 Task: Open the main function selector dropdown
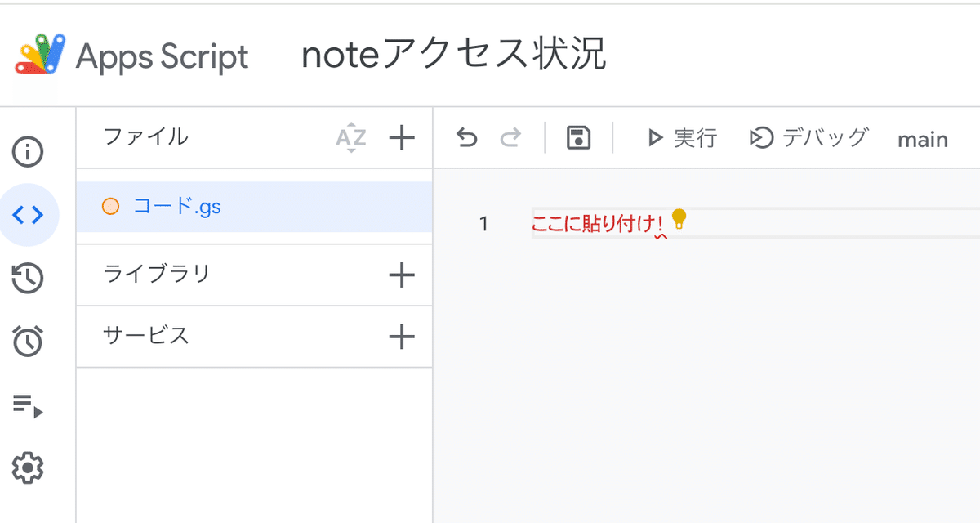click(923, 140)
